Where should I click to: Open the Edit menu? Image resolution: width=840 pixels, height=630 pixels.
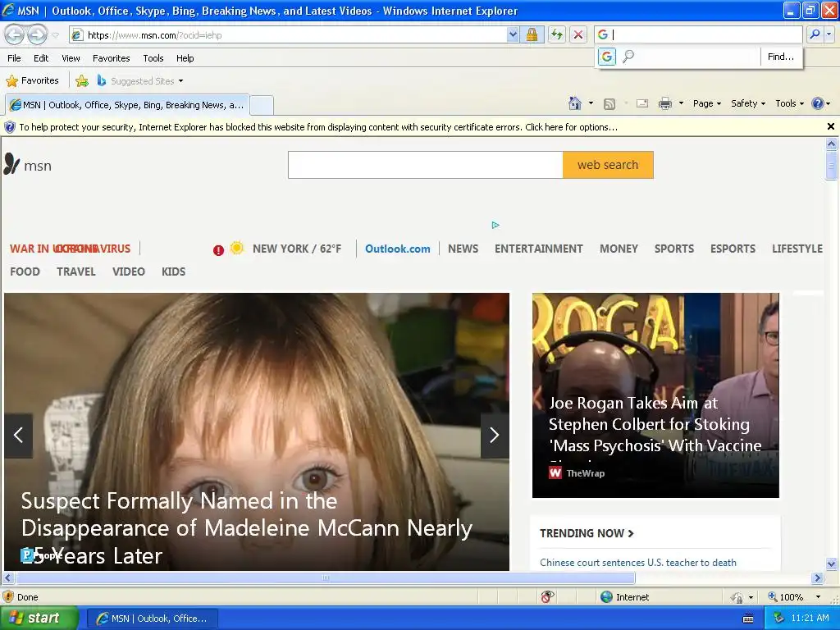(41, 58)
